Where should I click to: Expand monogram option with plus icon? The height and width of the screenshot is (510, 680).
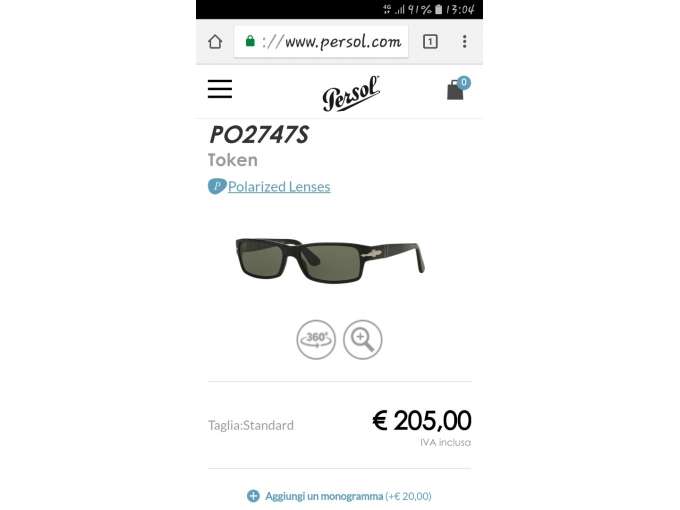coord(253,496)
